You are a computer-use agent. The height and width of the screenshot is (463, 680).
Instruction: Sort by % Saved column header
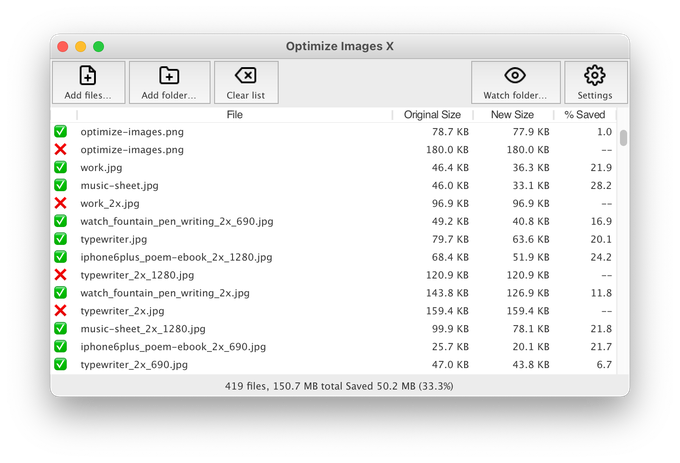point(584,115)
